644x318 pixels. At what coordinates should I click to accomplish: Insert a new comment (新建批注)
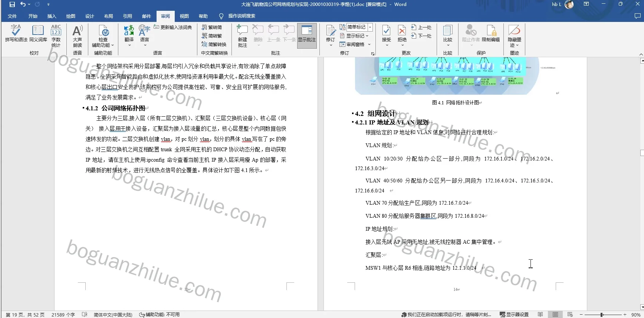(x=242, y=36)
